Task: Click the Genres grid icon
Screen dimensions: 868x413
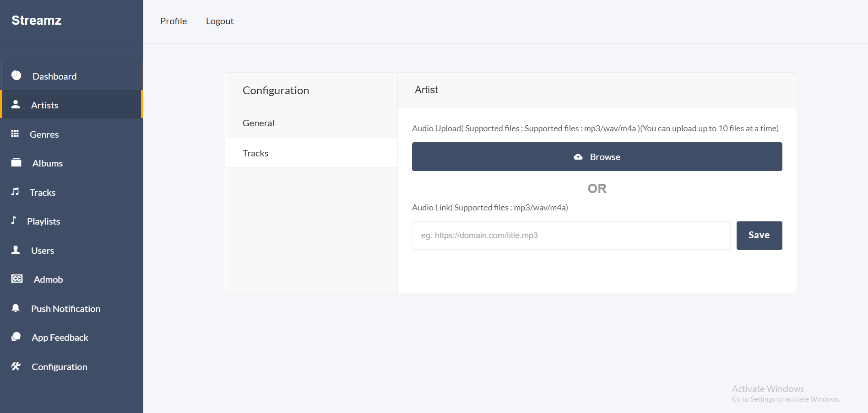Action: coord(15,134)
